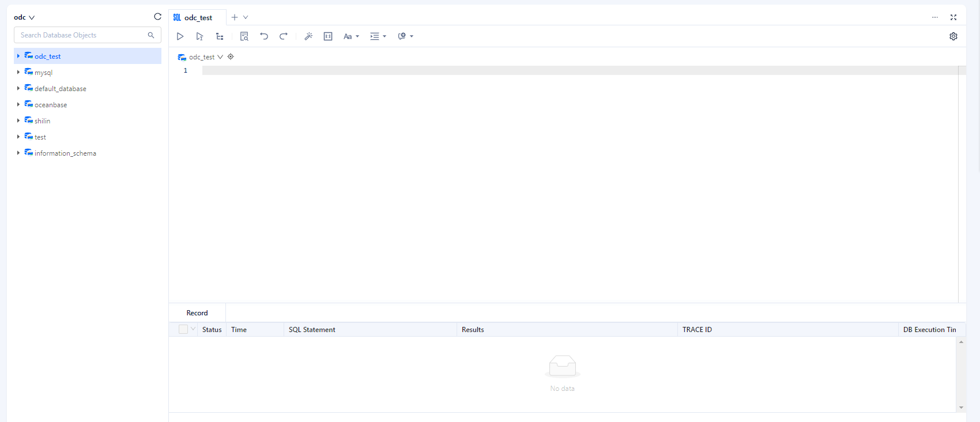Screen dimensions: 980x422
Task: Select the shilin database row
Action: pyautogui.click(x=88, y=120)
